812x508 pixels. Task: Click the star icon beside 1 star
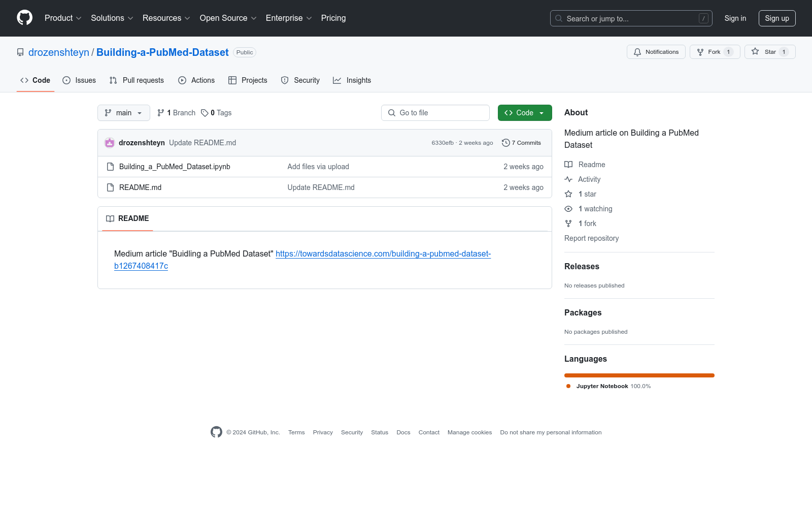[x=568, y=194]
